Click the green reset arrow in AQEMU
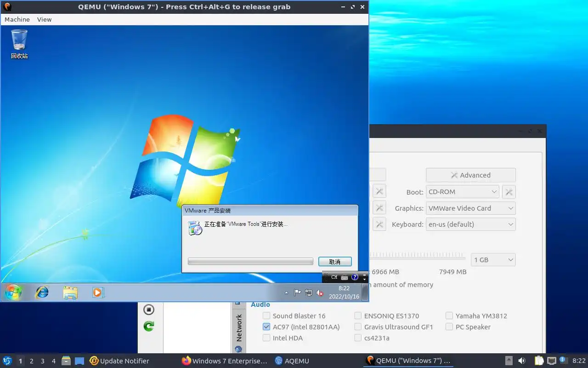Image resolution: width=588 pixels, height=368 pixels. tap(148, 326)
